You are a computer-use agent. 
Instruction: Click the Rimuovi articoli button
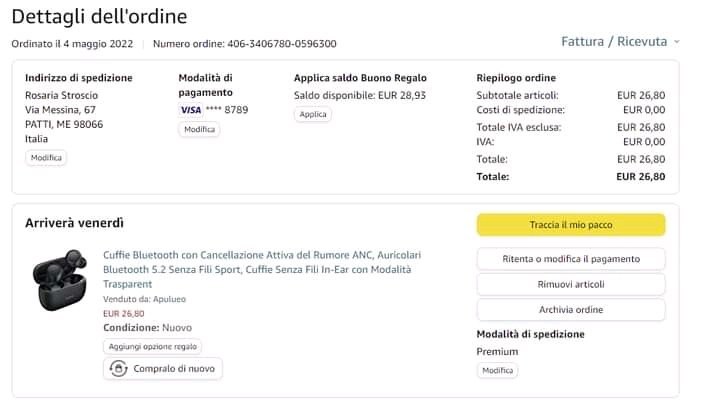(x=570, y=284)
